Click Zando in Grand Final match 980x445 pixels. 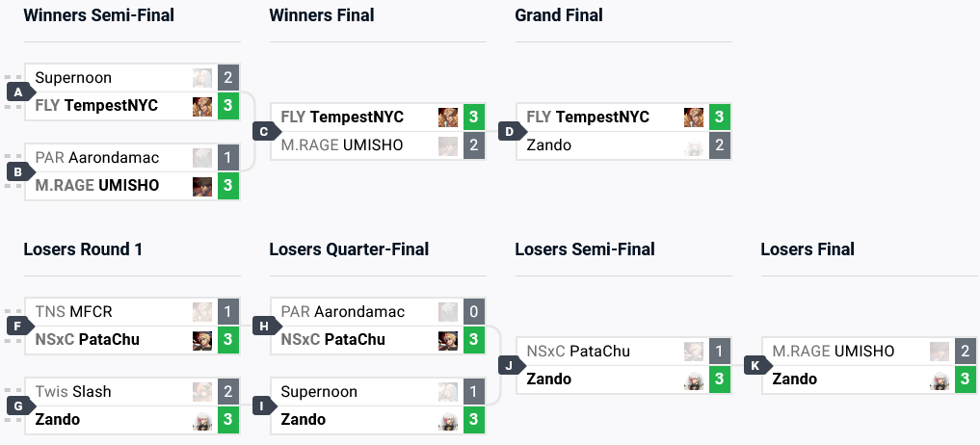(549, 145)
